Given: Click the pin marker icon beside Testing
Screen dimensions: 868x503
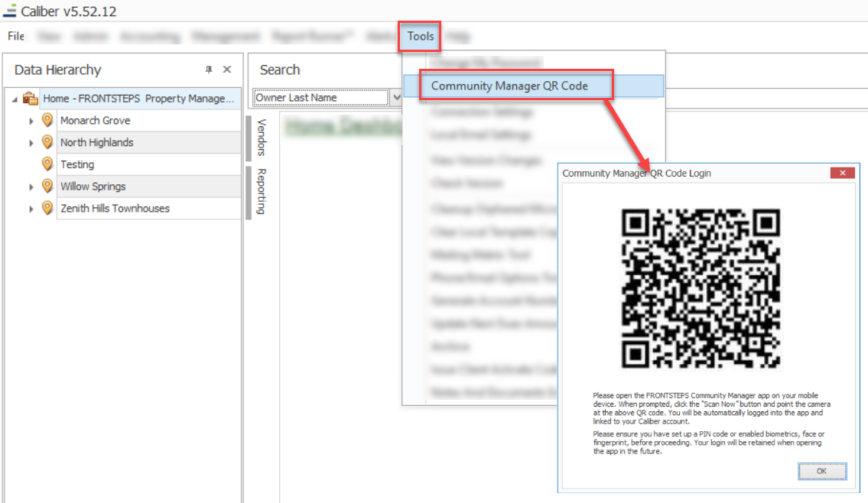Looking at the screenshot, I should (47, 164).
